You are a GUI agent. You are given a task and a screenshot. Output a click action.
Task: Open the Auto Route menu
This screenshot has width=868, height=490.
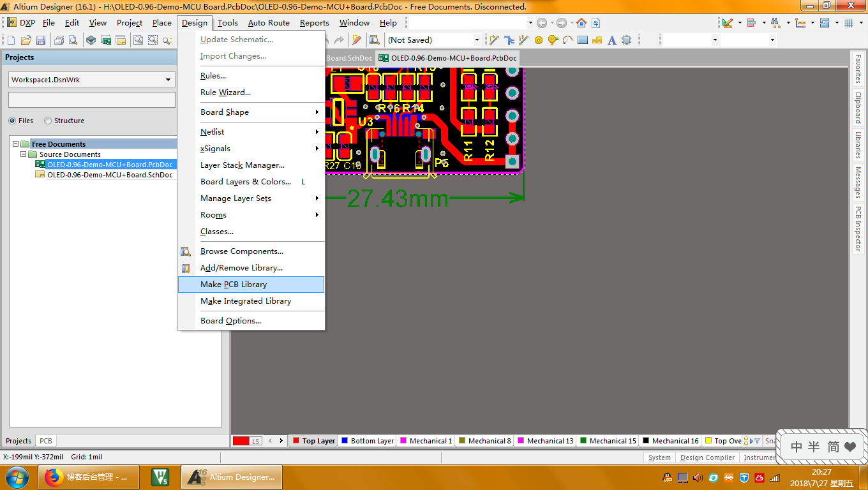269,23
